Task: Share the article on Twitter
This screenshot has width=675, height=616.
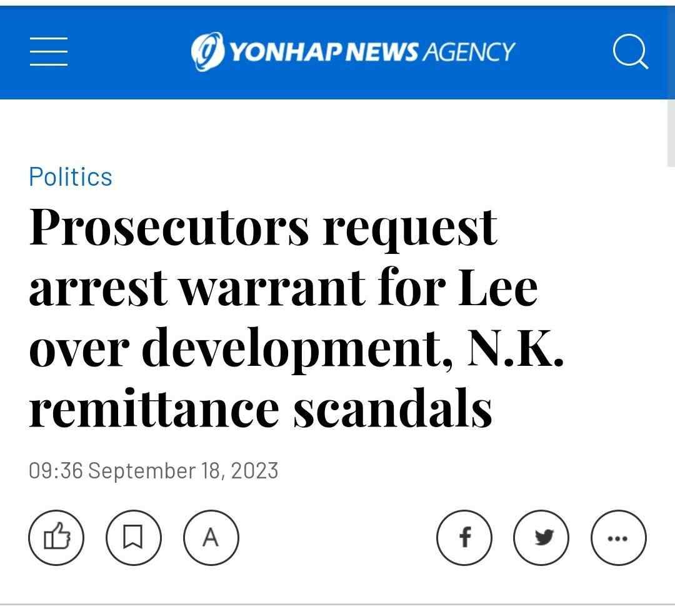Action: tap(541, 537)
